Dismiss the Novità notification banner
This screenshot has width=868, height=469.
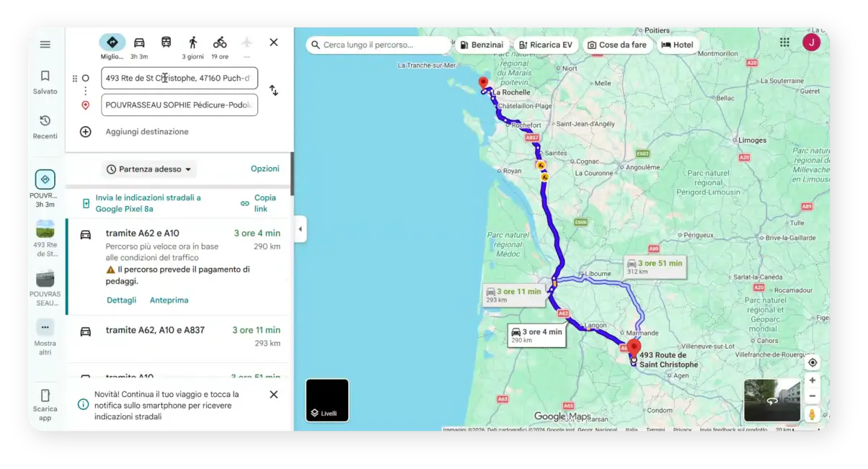click(274, 395)
